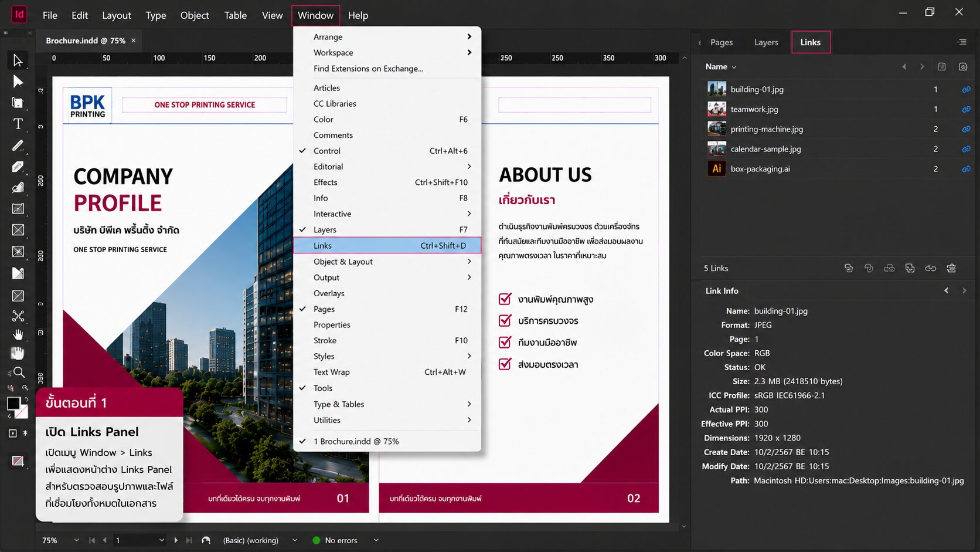
Task: Expand the Workspace submenu
Action: coord(387,52)
